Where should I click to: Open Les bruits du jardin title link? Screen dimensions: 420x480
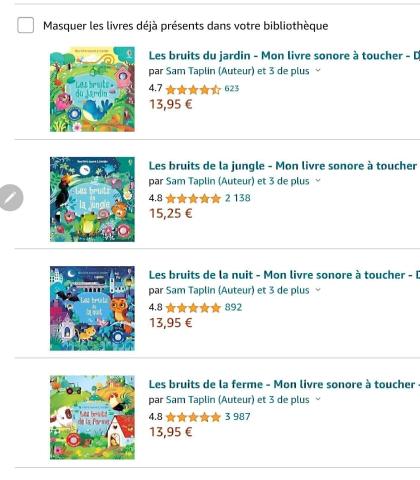coord(284,56)
